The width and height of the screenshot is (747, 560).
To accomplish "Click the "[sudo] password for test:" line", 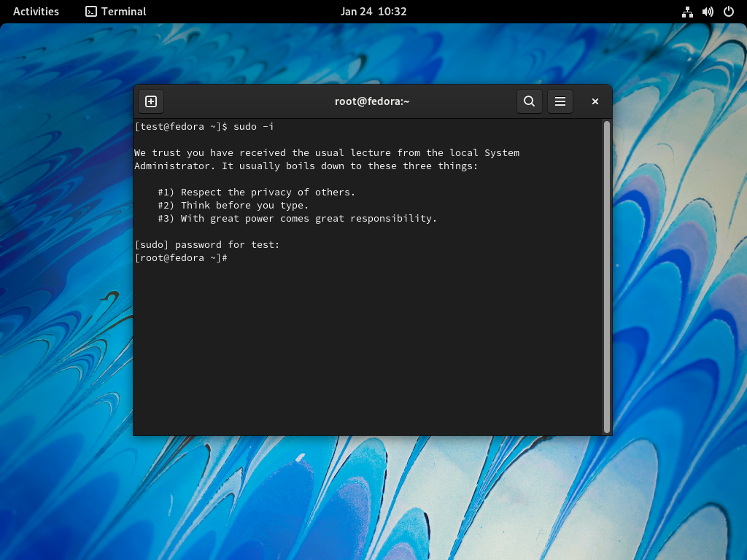I will tap(207, 245).
